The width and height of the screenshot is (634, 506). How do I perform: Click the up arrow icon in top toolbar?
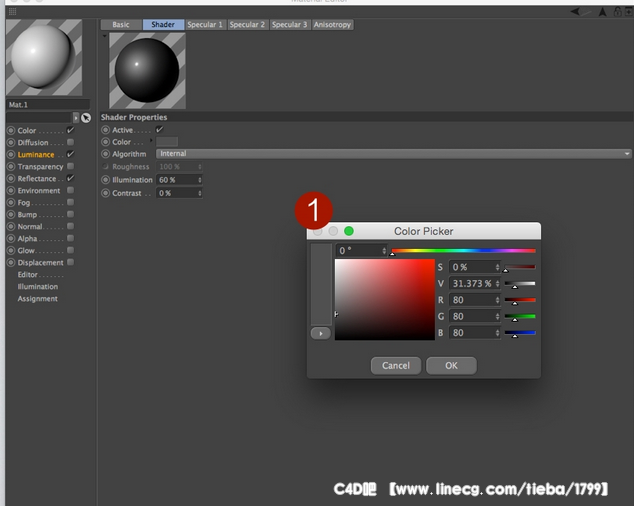[x=602, y=12]
